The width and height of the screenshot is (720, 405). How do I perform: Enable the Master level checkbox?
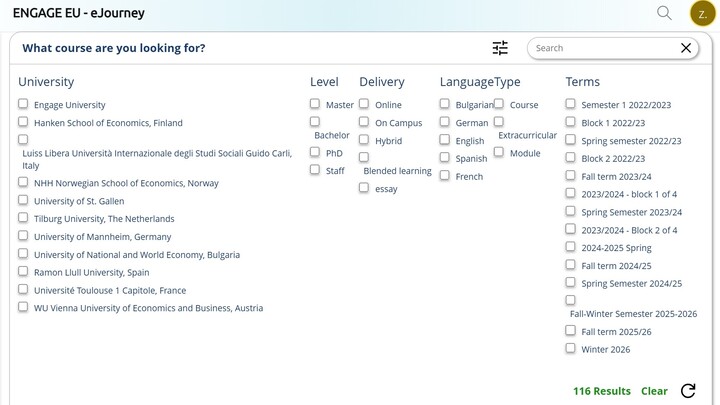[315, 104]
